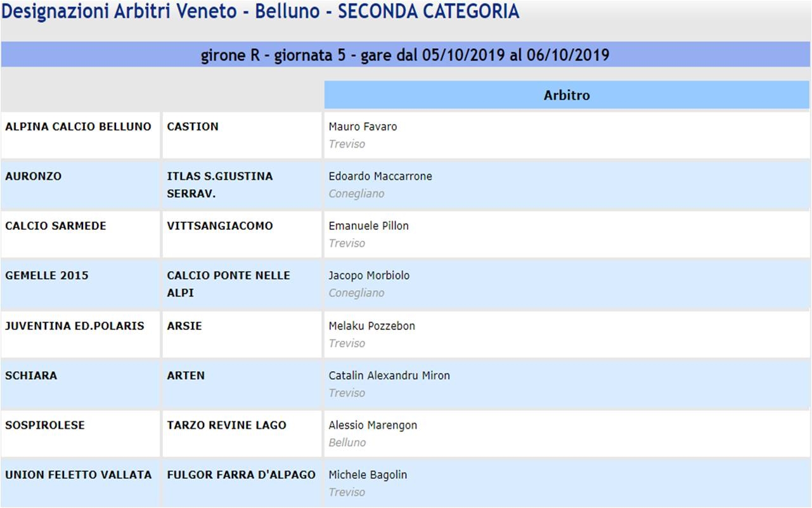Select referee Emanuele Pillon
812x508 pixels.
coord(368,226)
